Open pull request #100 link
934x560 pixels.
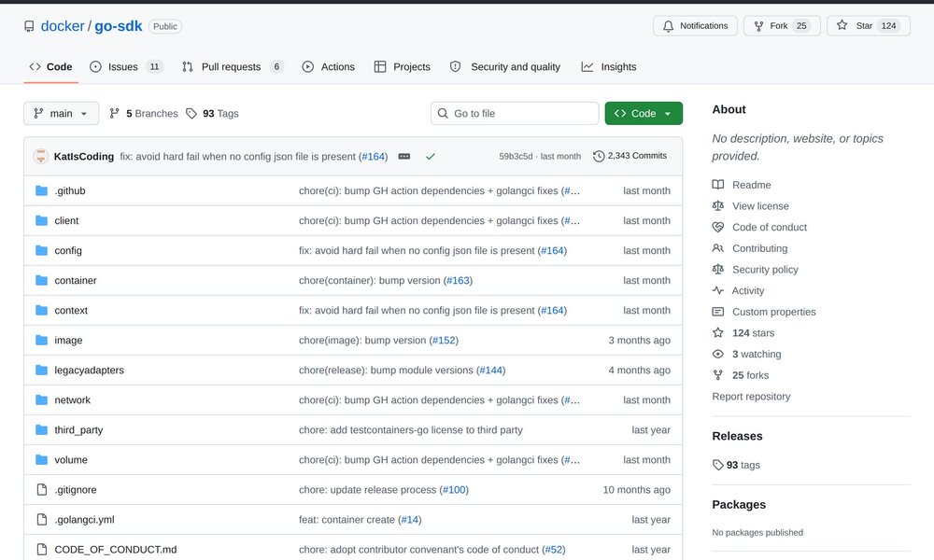tap(454, 489)
